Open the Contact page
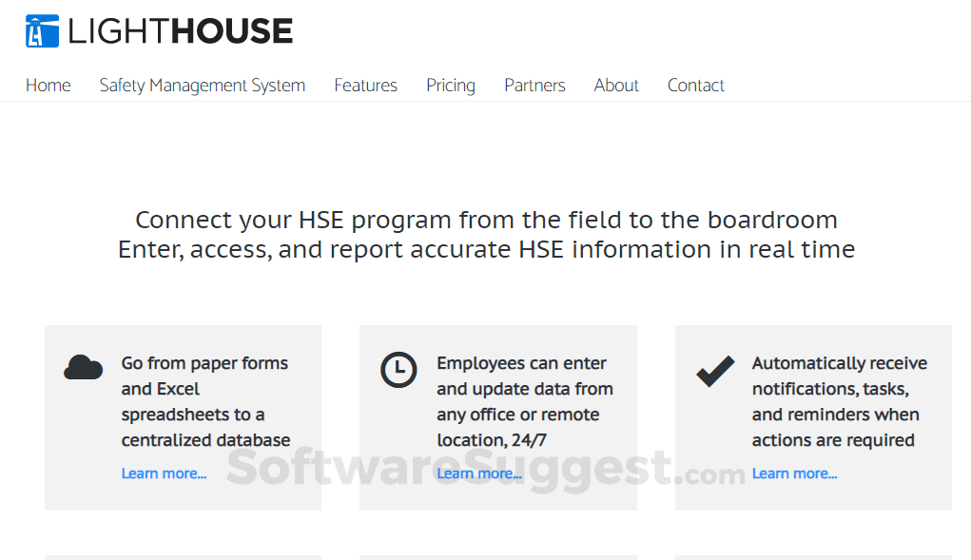Image resolution: width=971 pixels, height=560 pixels. click(695, 86)
